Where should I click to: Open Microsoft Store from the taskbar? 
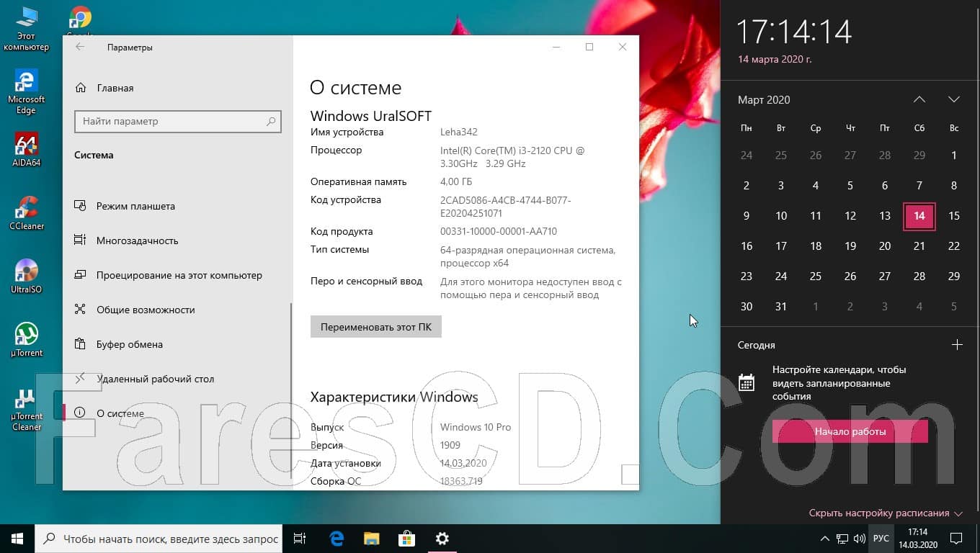click(406, 539)
